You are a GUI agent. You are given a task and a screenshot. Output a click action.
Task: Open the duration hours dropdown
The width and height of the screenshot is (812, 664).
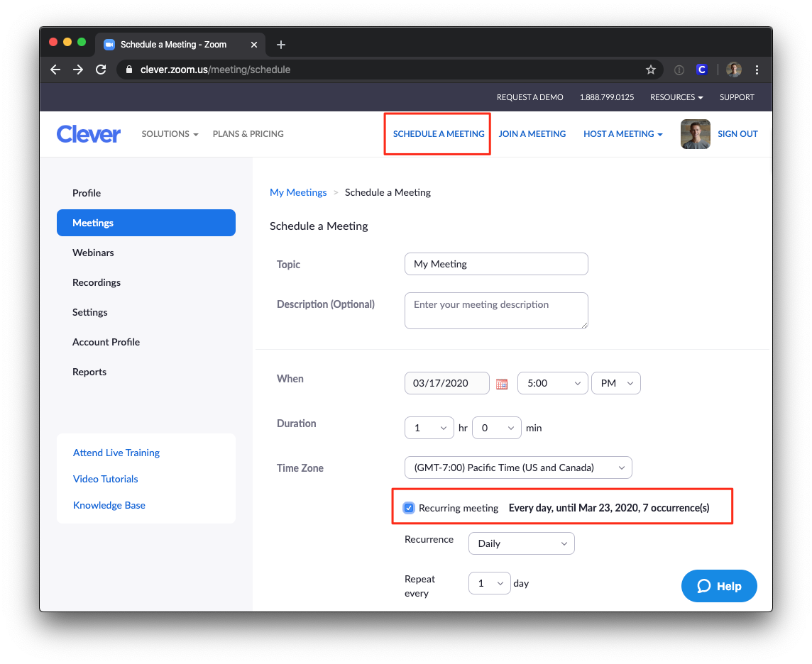click(x=429, y=428)
